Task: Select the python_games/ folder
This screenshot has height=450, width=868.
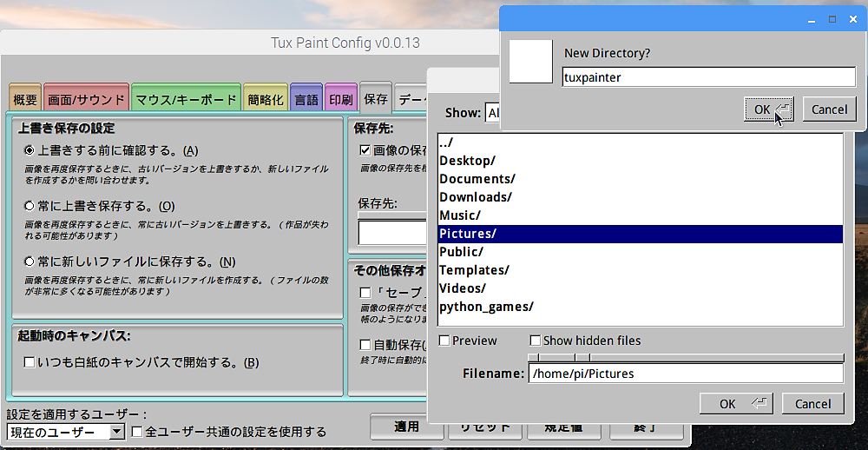Action: pos(640,307)
